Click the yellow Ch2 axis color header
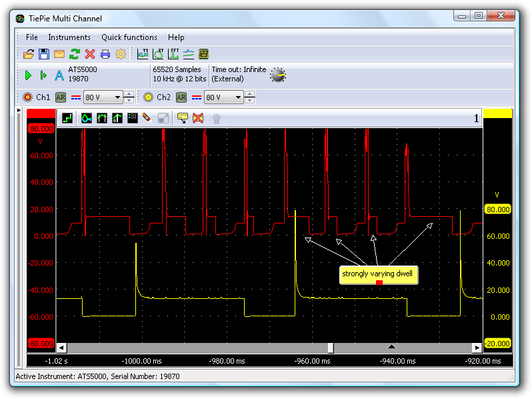The image size is (532, 399). (x=498, y=113)
